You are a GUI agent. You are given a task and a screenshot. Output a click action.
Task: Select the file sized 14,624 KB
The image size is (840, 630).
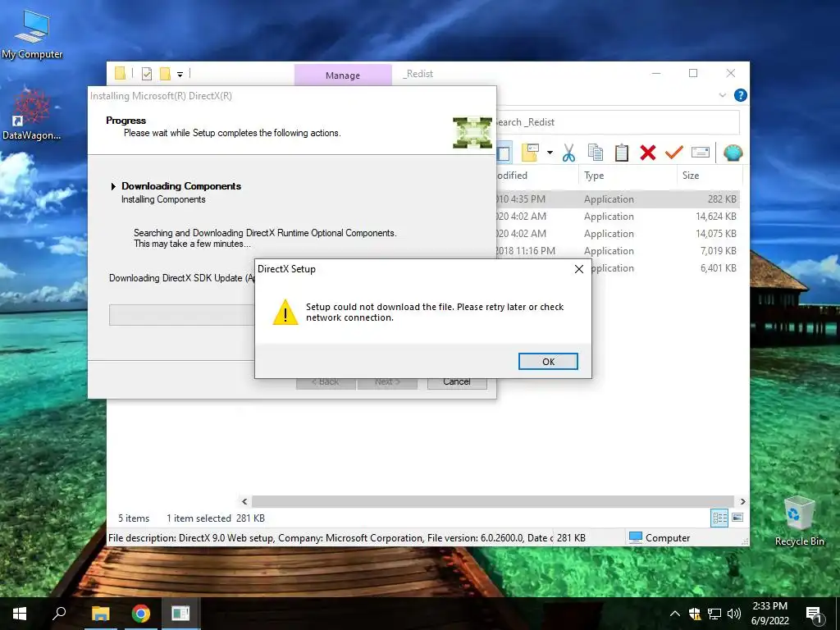tap(617, 217)
